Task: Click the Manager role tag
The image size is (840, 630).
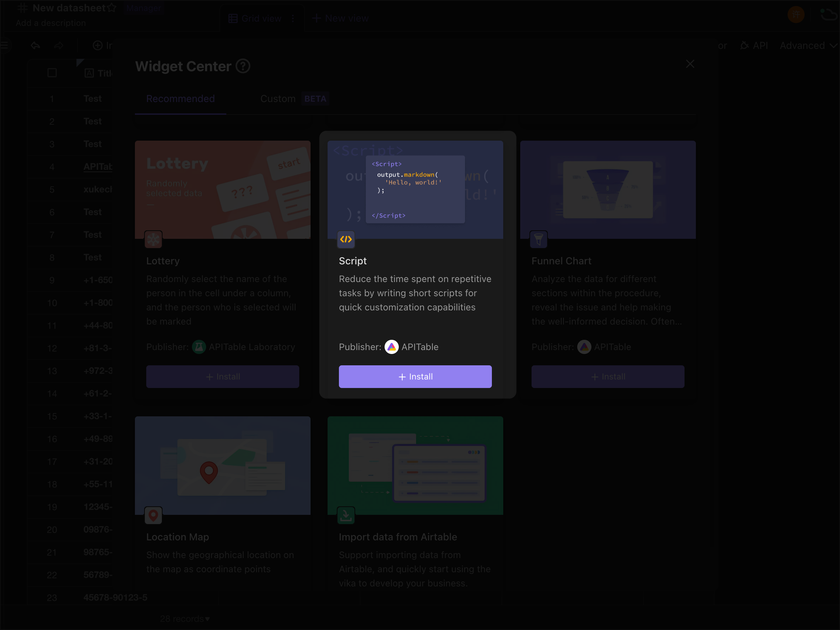Action: pyautogui.click(x=143, y=7)
